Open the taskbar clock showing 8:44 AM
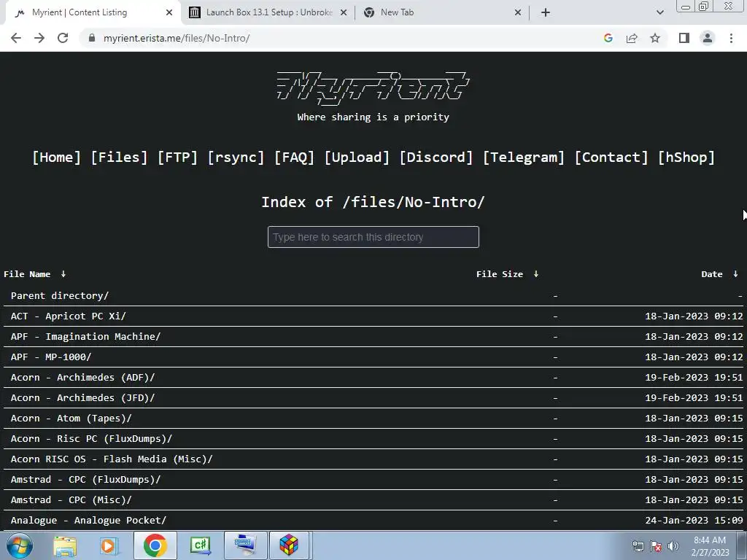The image size is (747, 560). [x=710, y=546]
